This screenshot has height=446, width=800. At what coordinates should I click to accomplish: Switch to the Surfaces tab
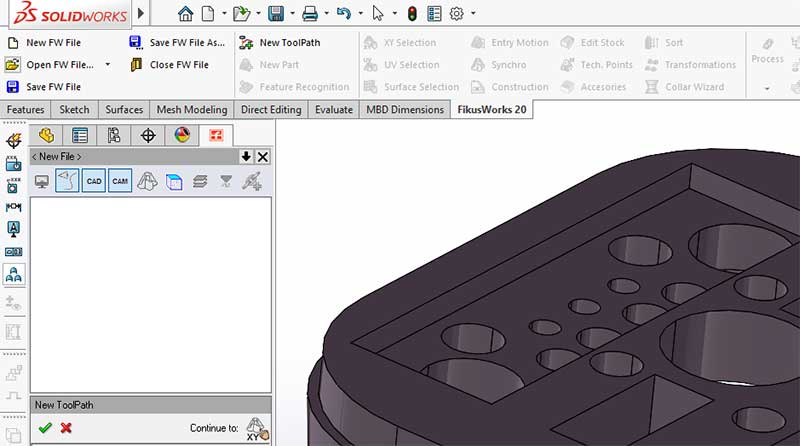pos(124,110)
